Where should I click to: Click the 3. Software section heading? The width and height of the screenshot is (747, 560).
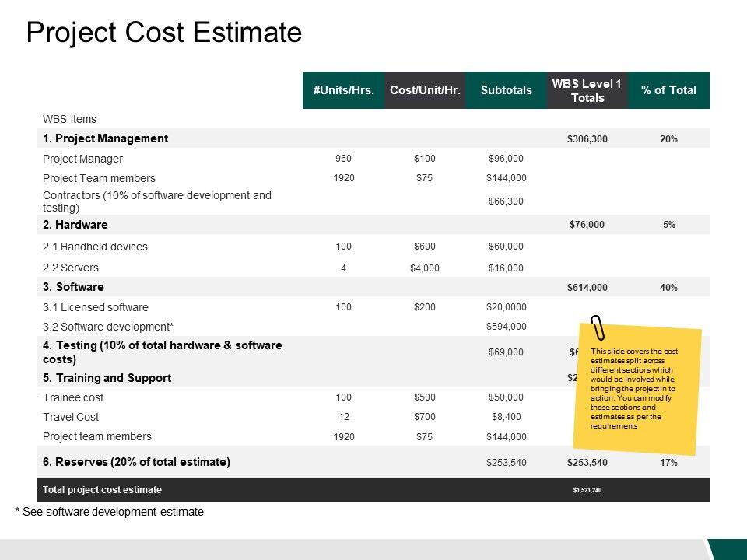click(74, 287)
